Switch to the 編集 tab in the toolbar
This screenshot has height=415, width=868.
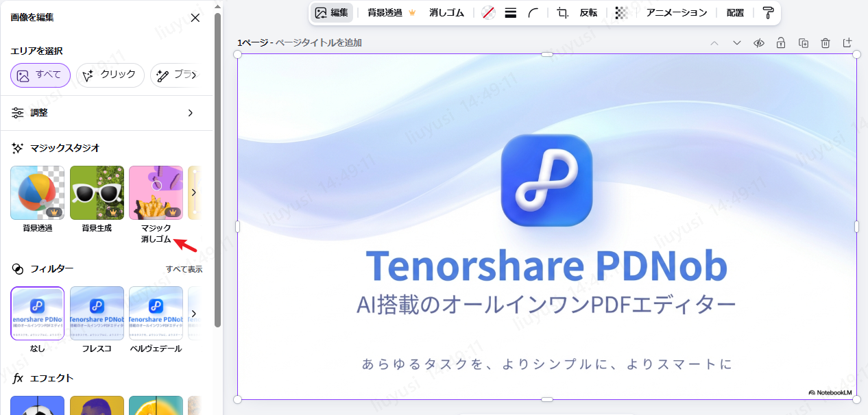tap(331, 12)
